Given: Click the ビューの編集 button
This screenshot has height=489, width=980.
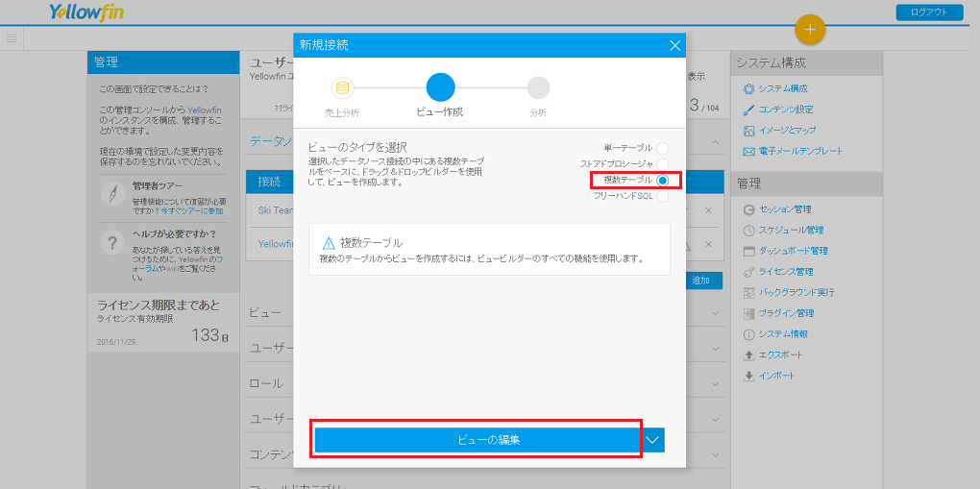Looking at the screenshot, I should pyautogui.click(x=478, y=440).
